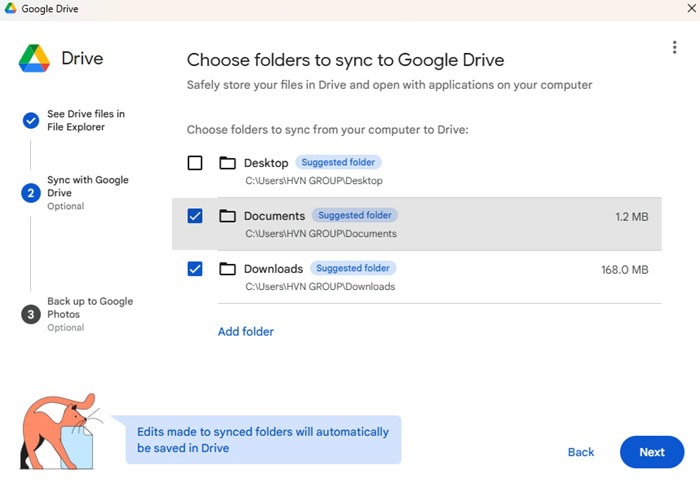Click the step 3 circle icon
This screenshot has width=700, height=483.
point(31,314)
